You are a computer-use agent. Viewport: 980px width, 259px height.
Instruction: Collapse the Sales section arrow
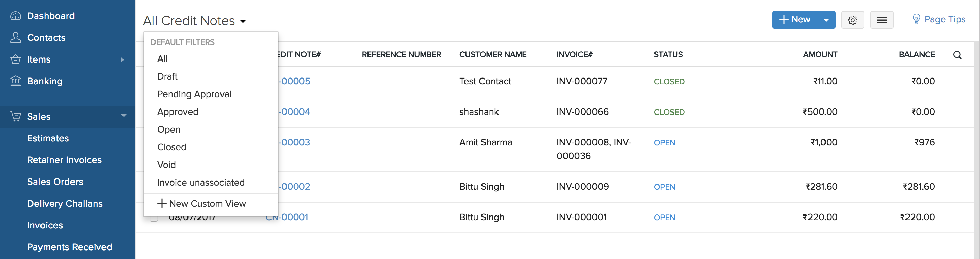coord(124,116)
